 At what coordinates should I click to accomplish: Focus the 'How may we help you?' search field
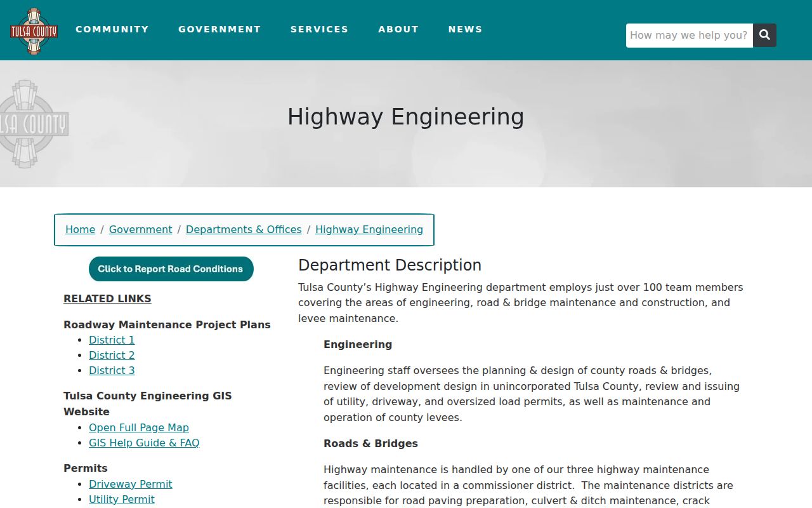[690, 36]
